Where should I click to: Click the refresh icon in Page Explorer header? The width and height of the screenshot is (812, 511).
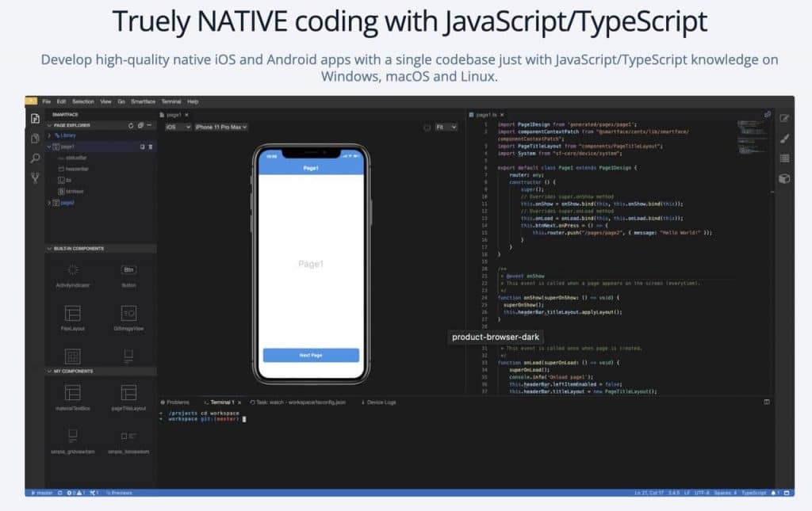click(x=131, y=125)
